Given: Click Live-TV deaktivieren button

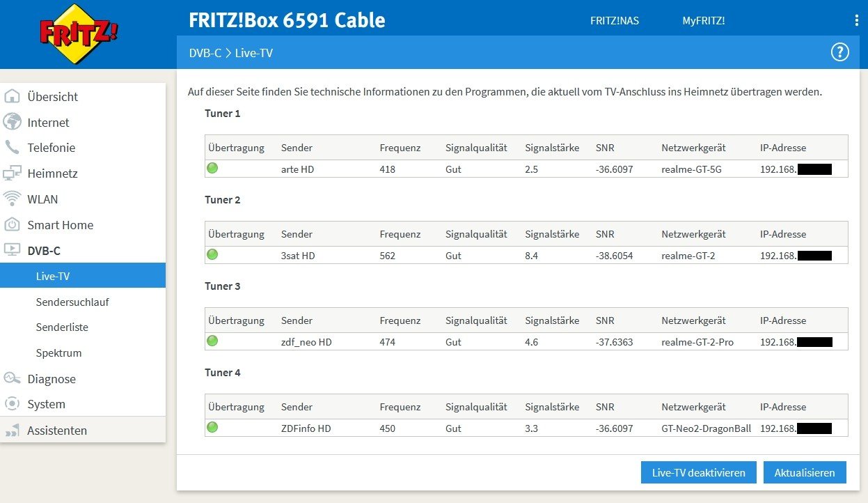Looking at the screenshot, I should pyautogui.click(x=699, y=472).
